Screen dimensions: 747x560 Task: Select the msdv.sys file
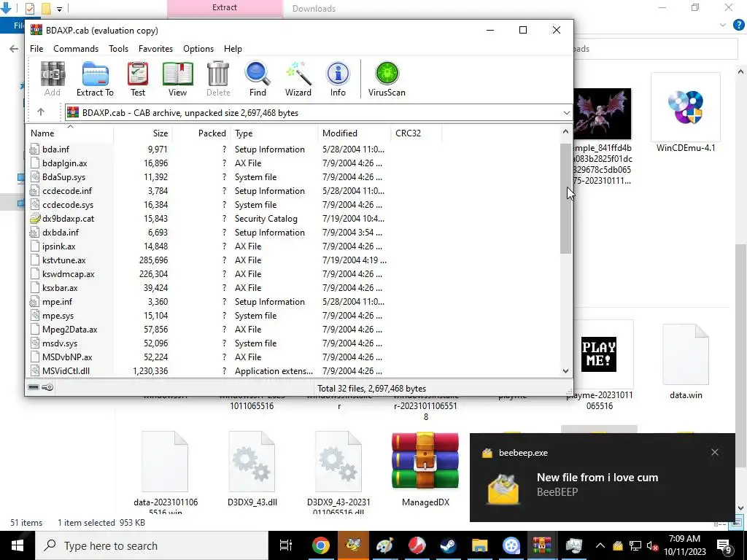point(60,343)
